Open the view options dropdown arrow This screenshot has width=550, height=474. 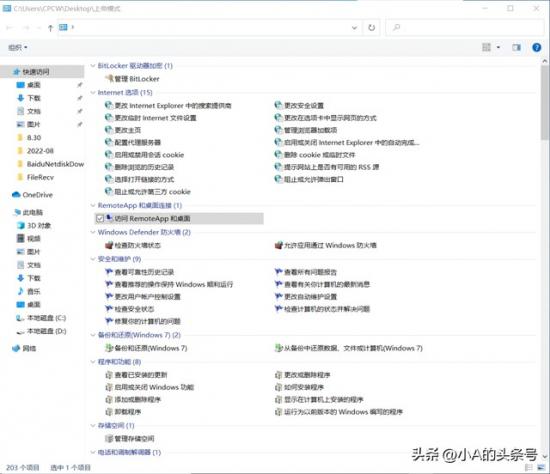pyautogui.click(x=498, y=47)
